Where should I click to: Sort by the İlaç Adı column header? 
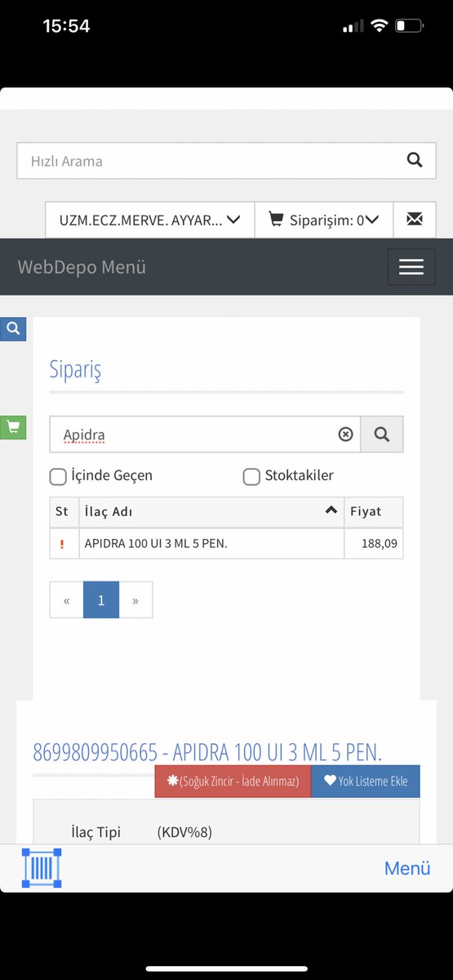coord(211,512)
